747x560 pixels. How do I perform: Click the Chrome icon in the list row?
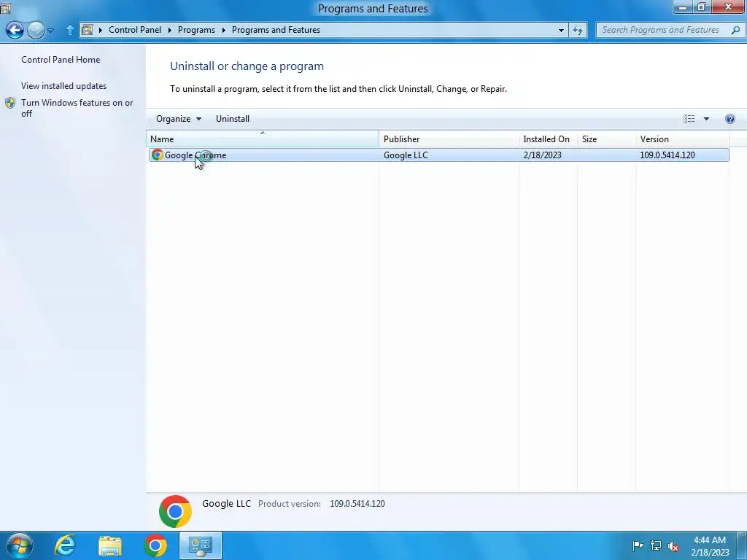click(x=157, y=155)
